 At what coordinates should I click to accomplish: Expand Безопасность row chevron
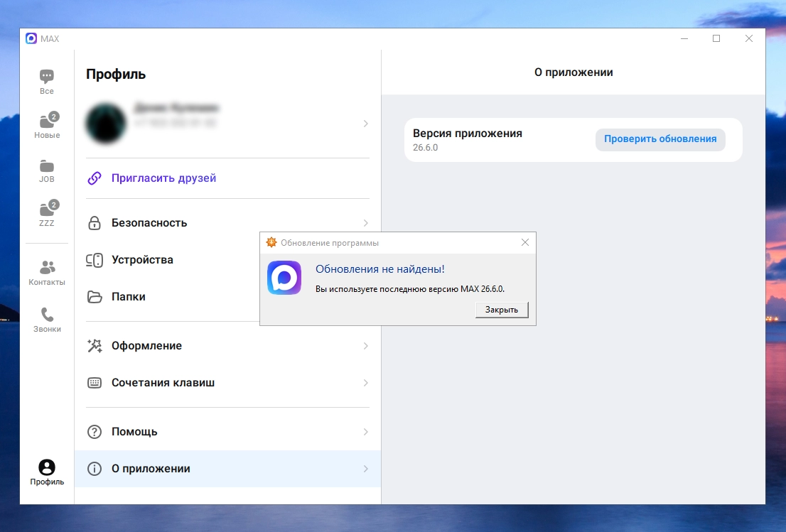tap(365, 223)
